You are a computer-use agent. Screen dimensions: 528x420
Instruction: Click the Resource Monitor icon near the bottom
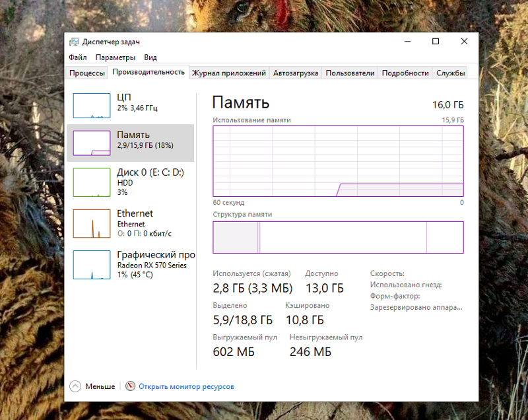129,386
